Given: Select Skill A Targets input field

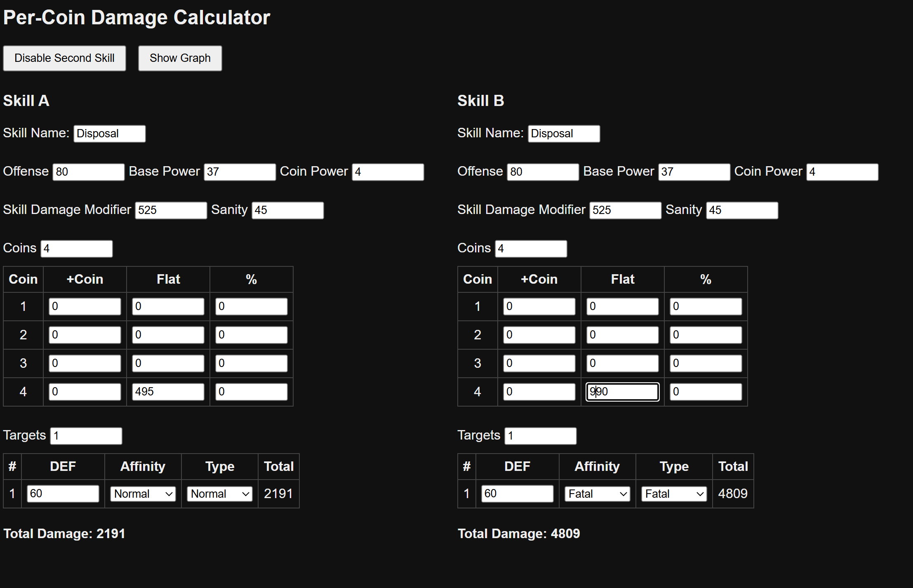Looking at the screenshot, I should click(x=86, y=436).
